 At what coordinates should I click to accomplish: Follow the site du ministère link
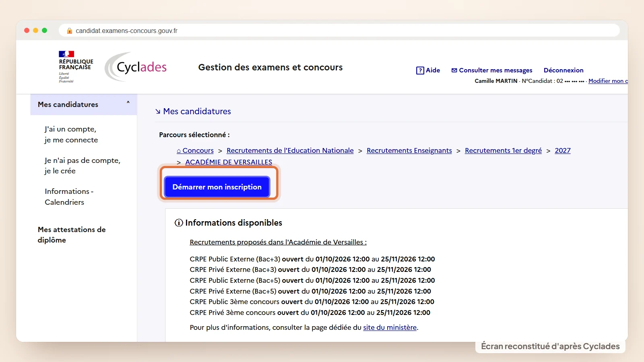[x=390, y=327]
